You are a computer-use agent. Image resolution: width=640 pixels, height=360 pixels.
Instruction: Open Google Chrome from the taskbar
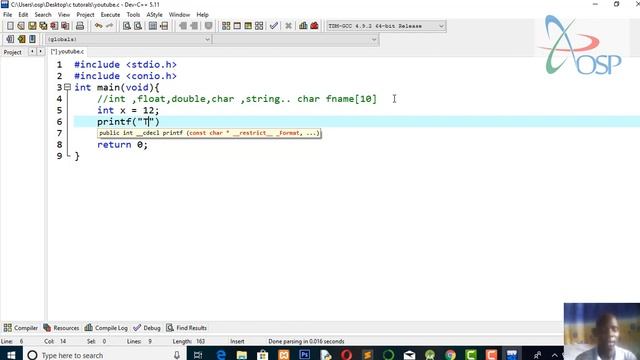[450, 355]
